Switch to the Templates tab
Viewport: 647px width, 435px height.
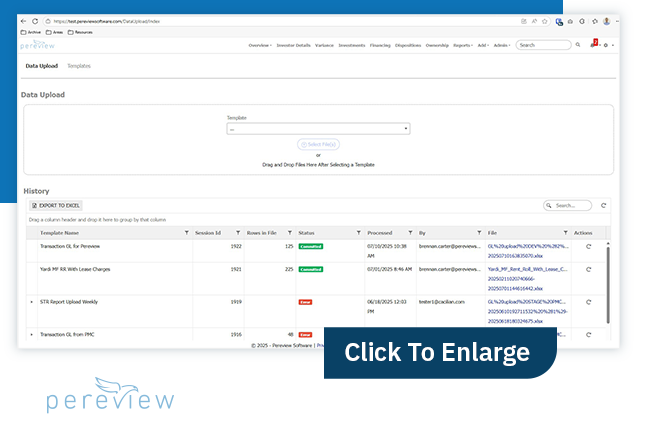point(79,66)
